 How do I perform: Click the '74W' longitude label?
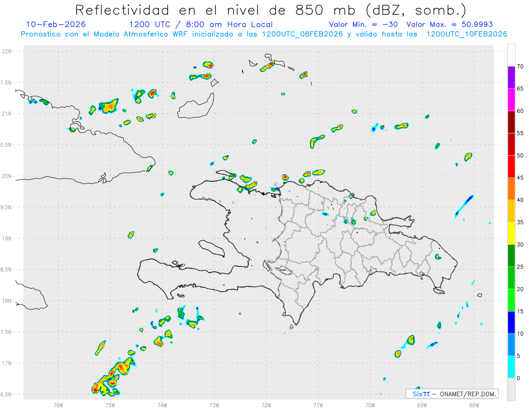[x=162, y=405]
